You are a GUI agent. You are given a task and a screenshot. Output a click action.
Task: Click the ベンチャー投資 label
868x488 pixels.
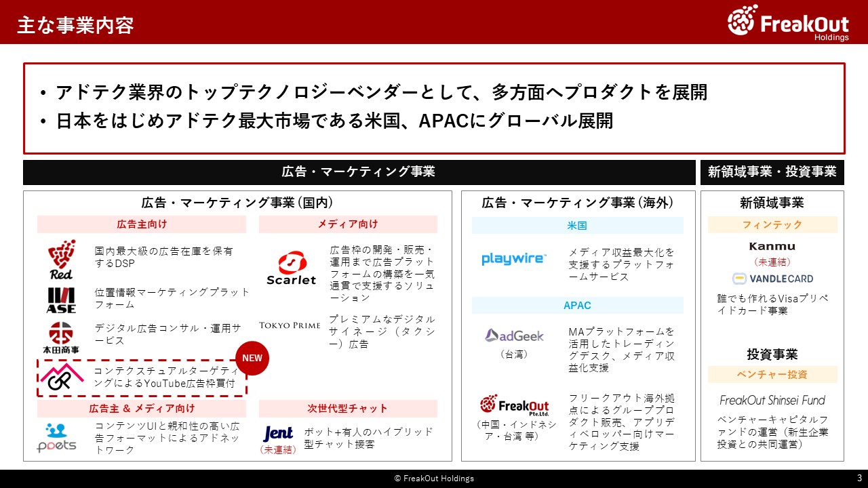tap(772, 375)
